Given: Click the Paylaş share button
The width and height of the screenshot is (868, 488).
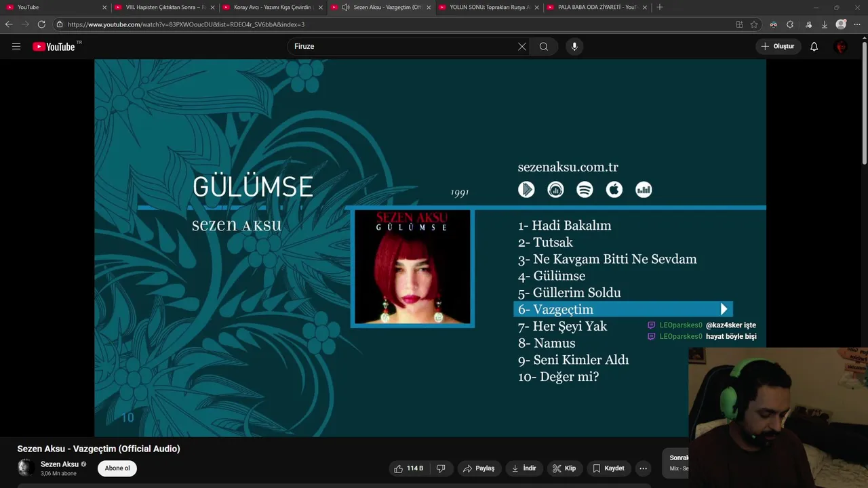Looking at the screenshot, I should click(479, 468).
